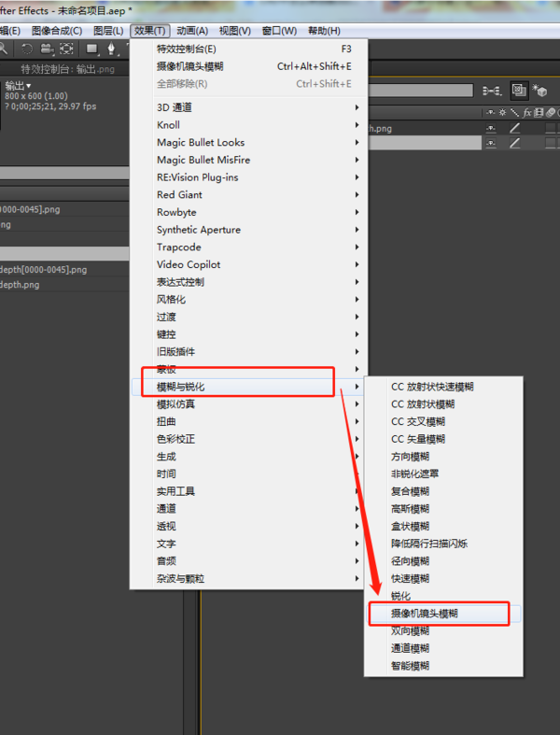Apply last effect 摄像机镜头模糊 with Ctrl+Alt+Shift+E
This screenshot has width=560, height=735.
click(x=248, y=66)
